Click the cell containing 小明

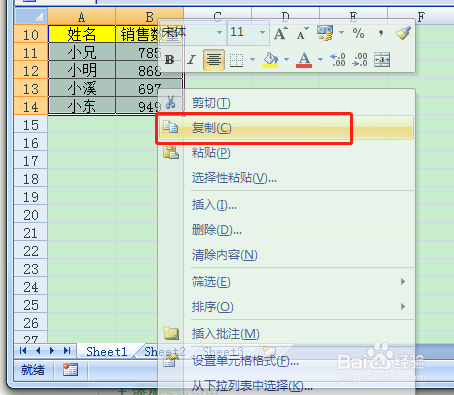(82, 70)
